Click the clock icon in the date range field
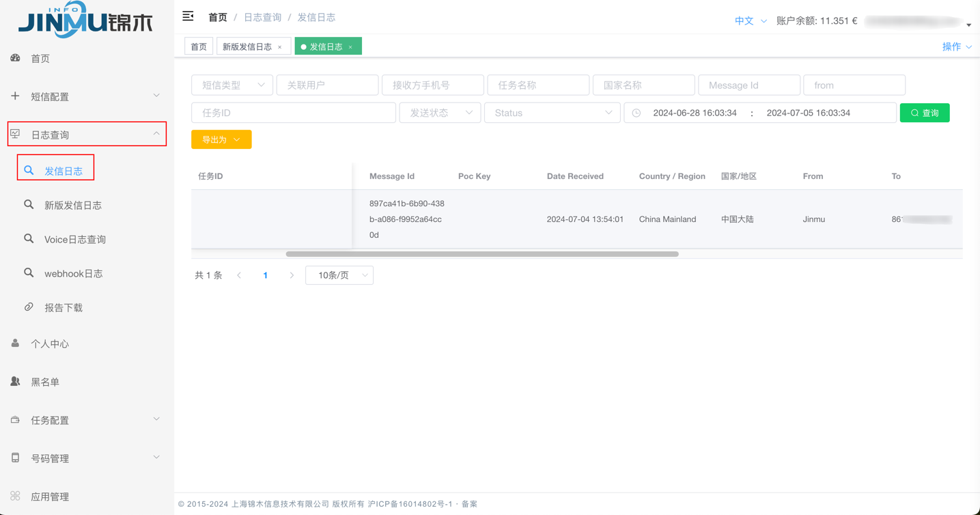 pos(636,113)
